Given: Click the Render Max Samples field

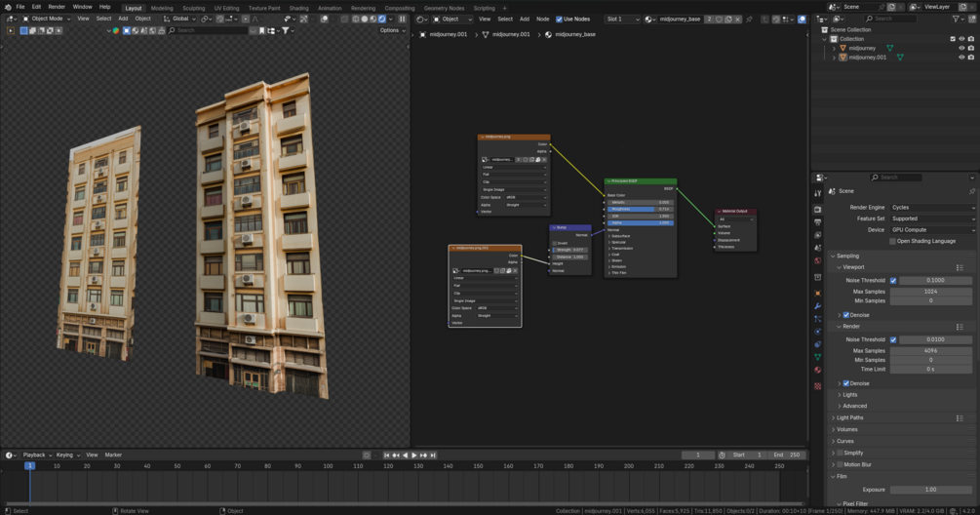Looking at the screenshot, I should pos(930,351).
